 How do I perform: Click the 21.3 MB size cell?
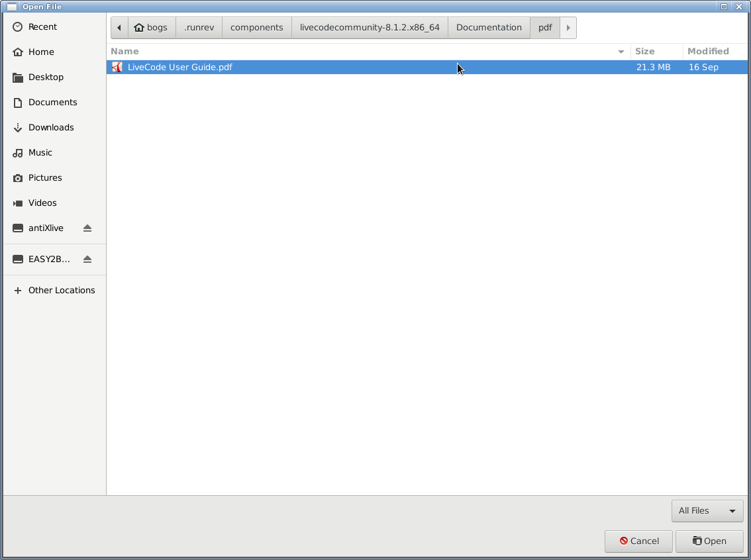(653, 67)
